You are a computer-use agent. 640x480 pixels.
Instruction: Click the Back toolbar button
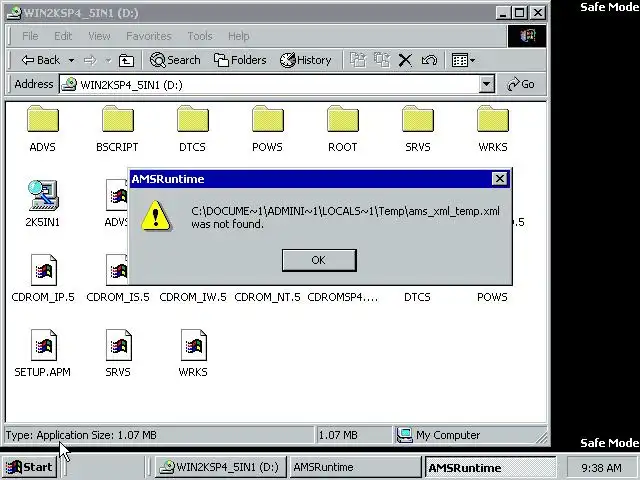point(41,60)
